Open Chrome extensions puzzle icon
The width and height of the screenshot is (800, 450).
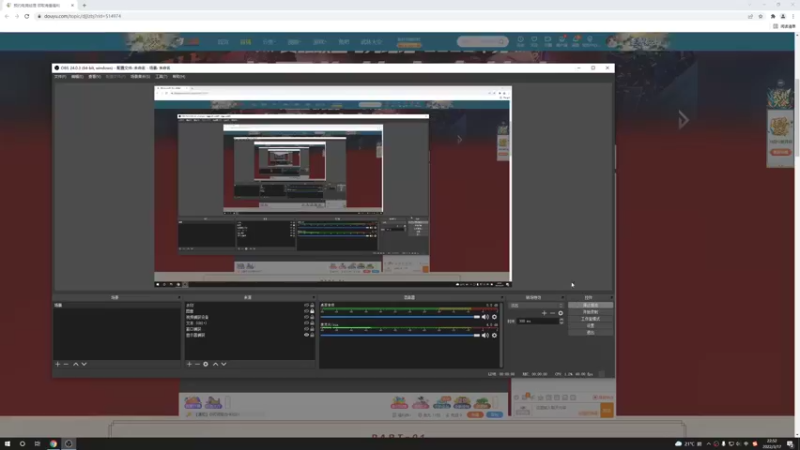[x=772, y=16]
